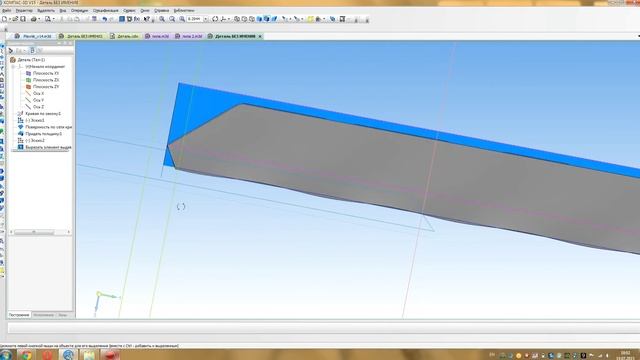Click the red Opera taskbar icon

[x=47, y=355]
